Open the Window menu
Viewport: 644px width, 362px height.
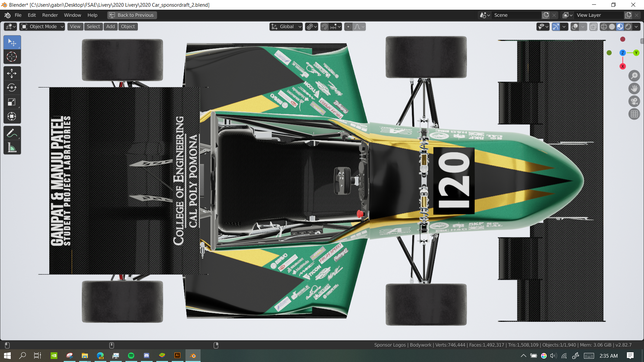tap(72, 15)
